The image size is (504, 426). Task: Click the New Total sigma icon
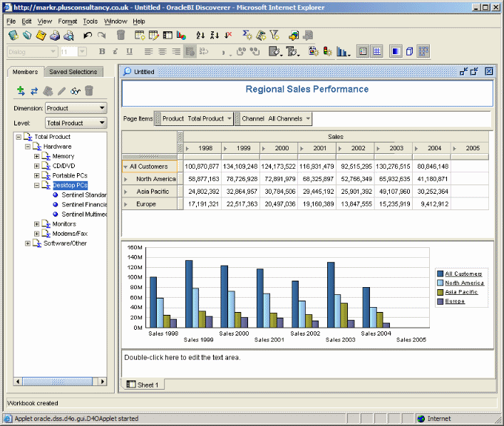pos(247,35)
